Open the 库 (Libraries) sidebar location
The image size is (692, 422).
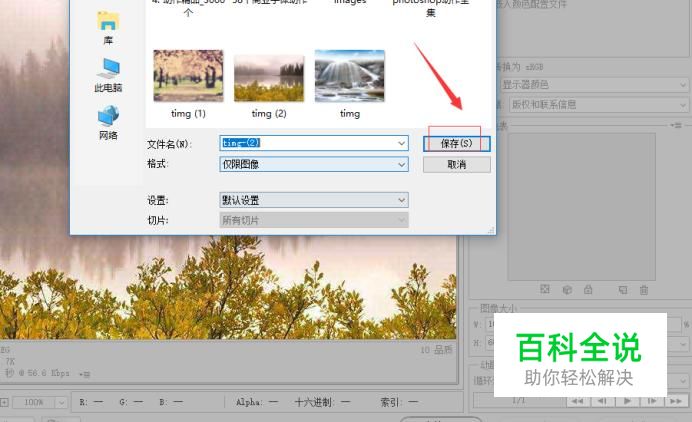point(108,28)
